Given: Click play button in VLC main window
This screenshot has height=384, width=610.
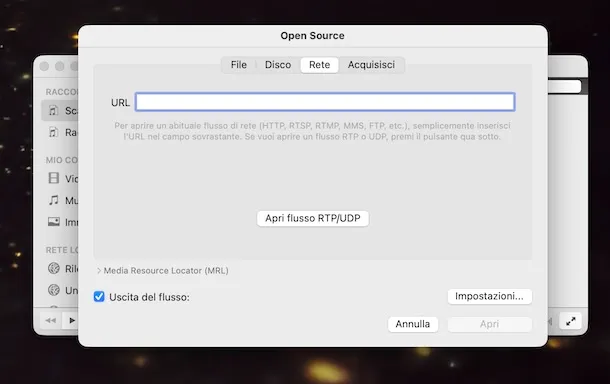Looking at the screenshot, I should point(72,321).
